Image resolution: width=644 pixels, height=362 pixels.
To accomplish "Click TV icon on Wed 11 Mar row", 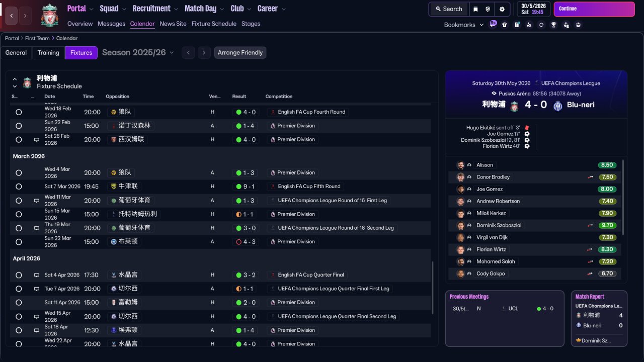I will click(37, 201).
